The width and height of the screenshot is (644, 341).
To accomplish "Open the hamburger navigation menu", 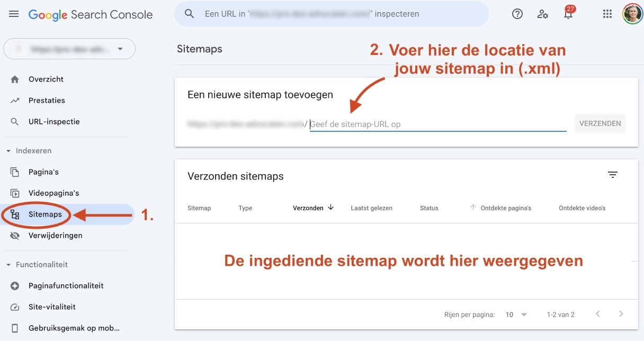I will [x=13, y=14].
